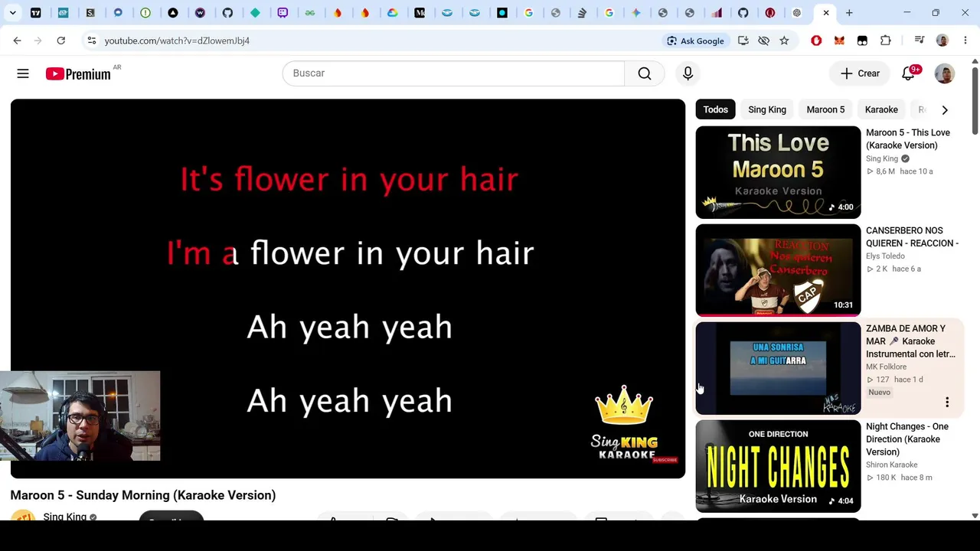The width and height of the screenshot is (980, 551).
Task: Open Night Changes karaoke video title
Action: [907, 439]
